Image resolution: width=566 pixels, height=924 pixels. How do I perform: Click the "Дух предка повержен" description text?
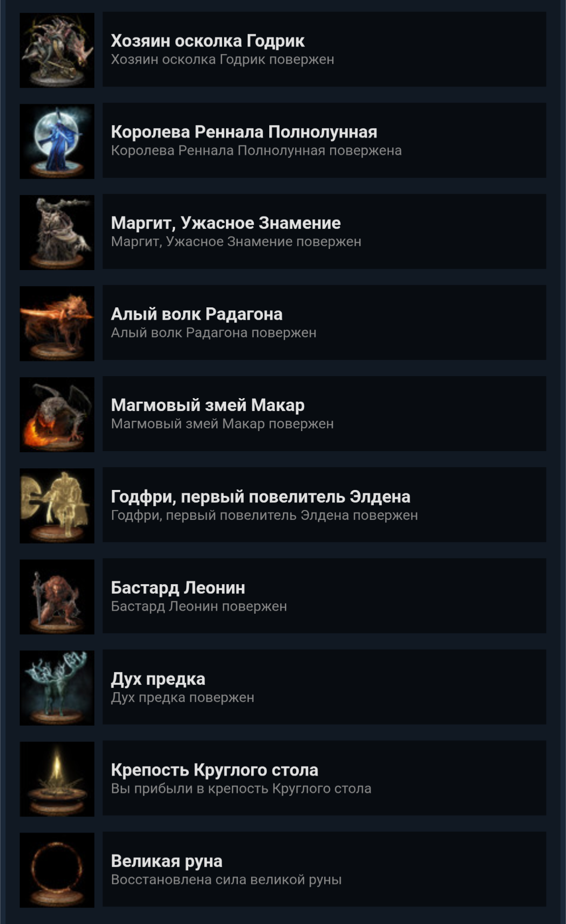tap(182, 698)
